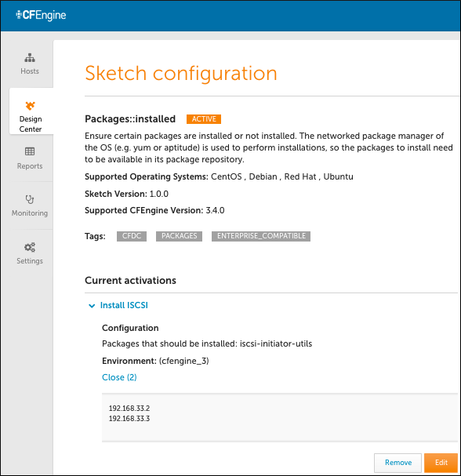Click the Install ISCSI activation title
This screenshot has height=476, width=461.
[x=124, y=305]
